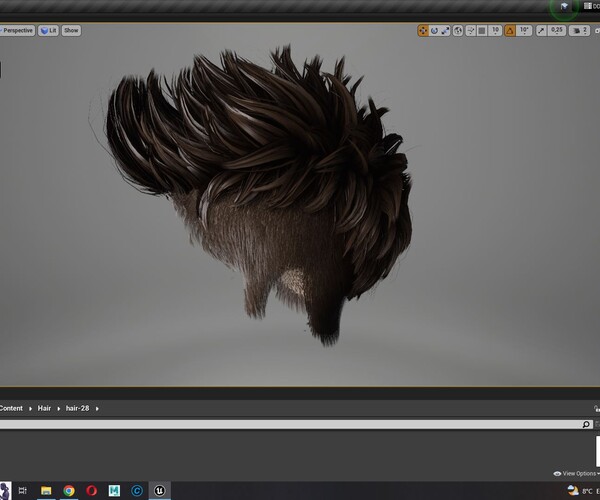Toggle surface snapping icon
The image size is (600, 500).
click(x=471, y=31)
